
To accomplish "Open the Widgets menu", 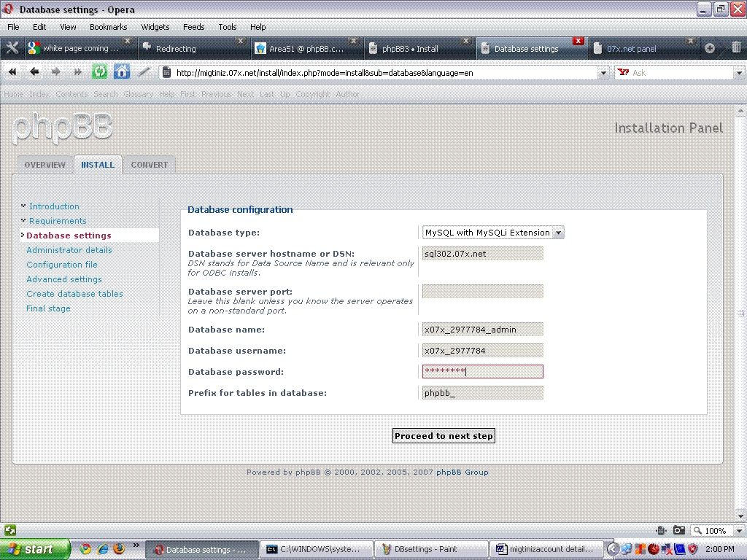I will [x=155, y=27].
